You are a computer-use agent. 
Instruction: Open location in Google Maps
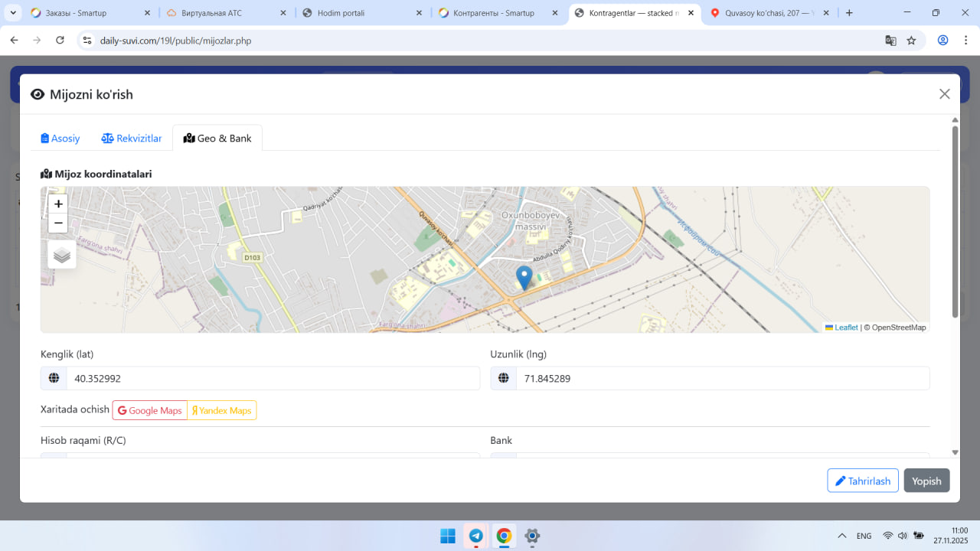[150, 411]
